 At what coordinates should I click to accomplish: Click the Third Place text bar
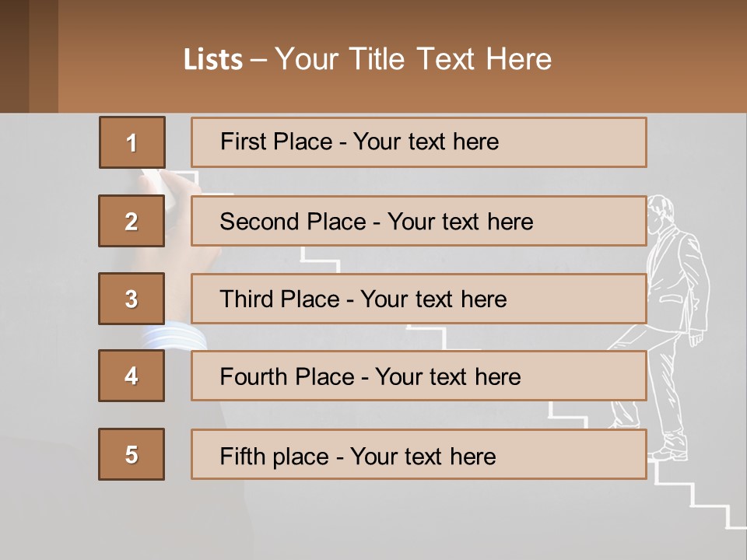(419, 299)
